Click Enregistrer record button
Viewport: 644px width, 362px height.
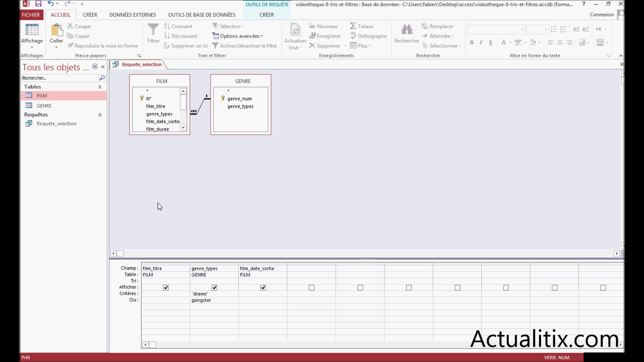[325, 36]
